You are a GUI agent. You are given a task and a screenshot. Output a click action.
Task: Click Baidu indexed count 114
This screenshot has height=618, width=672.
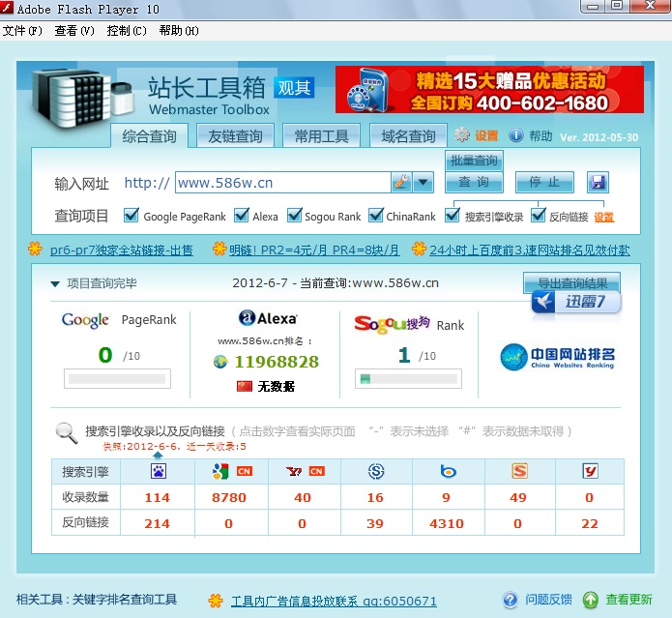(x=158, y=497)
